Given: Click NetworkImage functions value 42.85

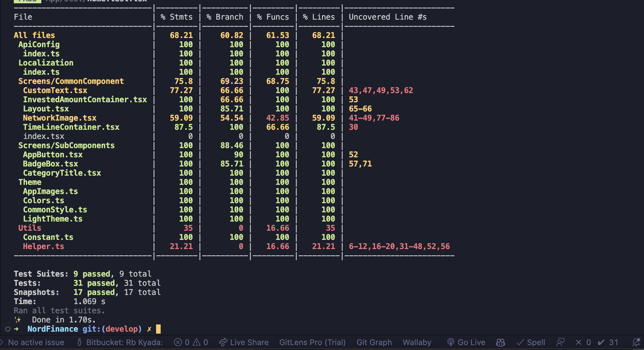Looking at the screenshot, I should pos(278,118).
